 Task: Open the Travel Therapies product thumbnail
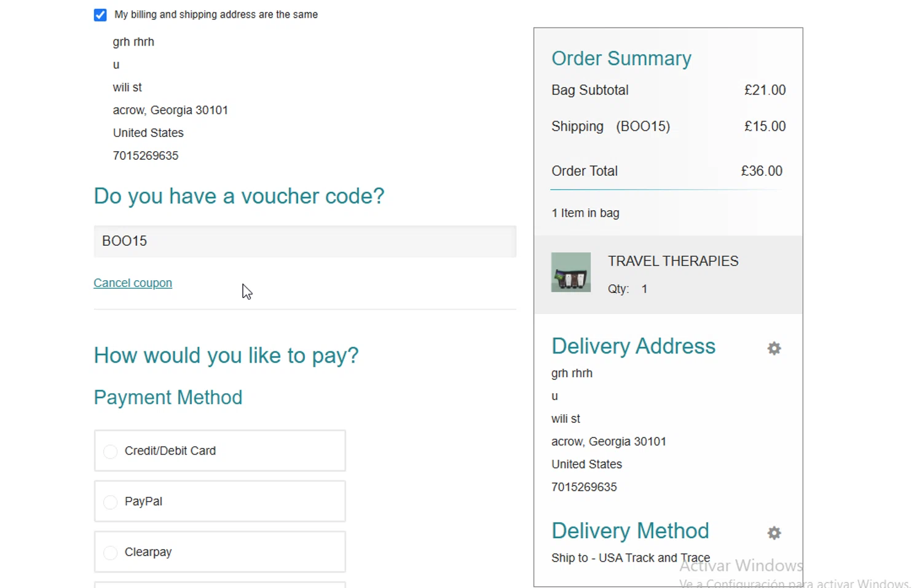click(x=571, y=272)
